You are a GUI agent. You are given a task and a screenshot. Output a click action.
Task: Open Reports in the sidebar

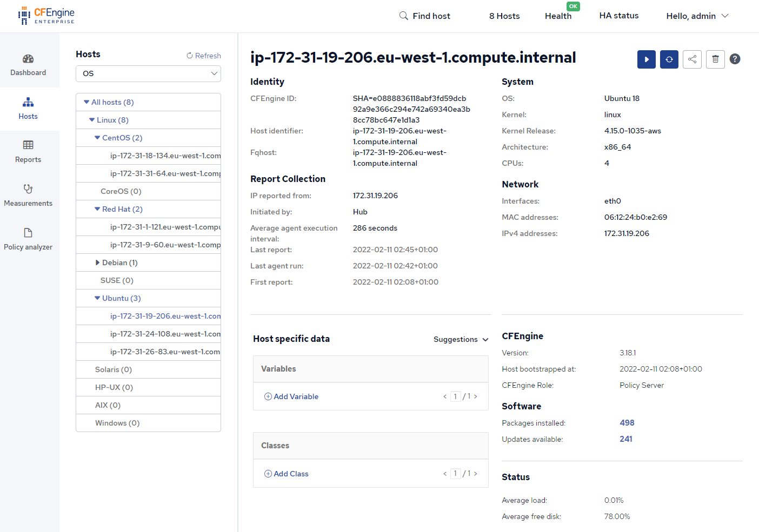(x=28, y=152)
